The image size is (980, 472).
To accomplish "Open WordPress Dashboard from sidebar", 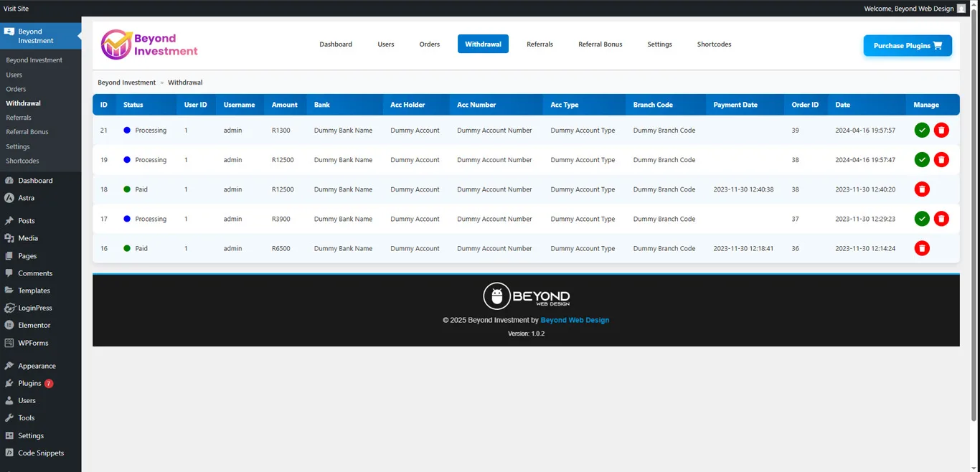I will coord(35,181).
